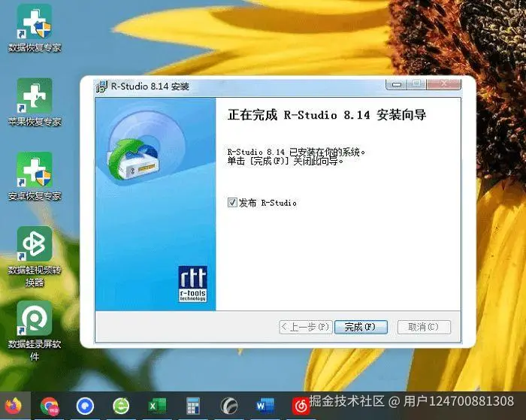Close the R-Studio 8.14 installer window

[x=443, y=84]
